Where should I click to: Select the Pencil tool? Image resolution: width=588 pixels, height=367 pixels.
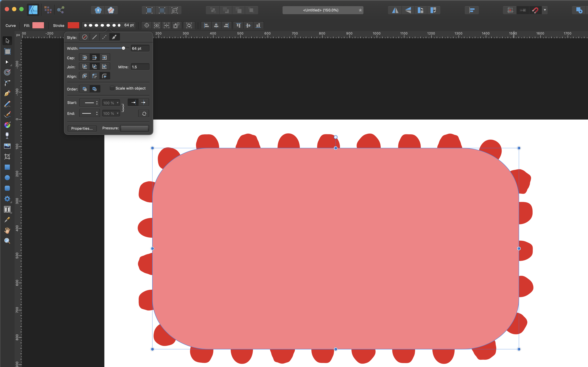pyautogui.click(x=7, y=104)
